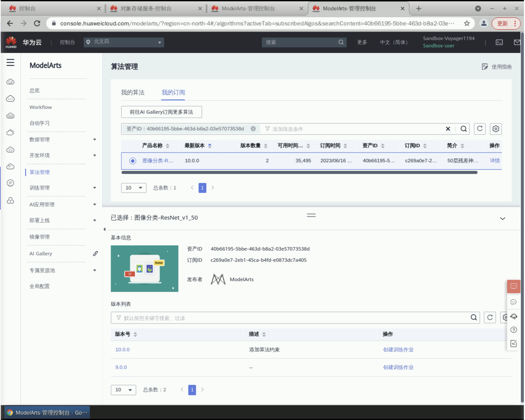Remove the asset ID filter tag
Viewport: 525px width, 420px height.
click(253, 129)
